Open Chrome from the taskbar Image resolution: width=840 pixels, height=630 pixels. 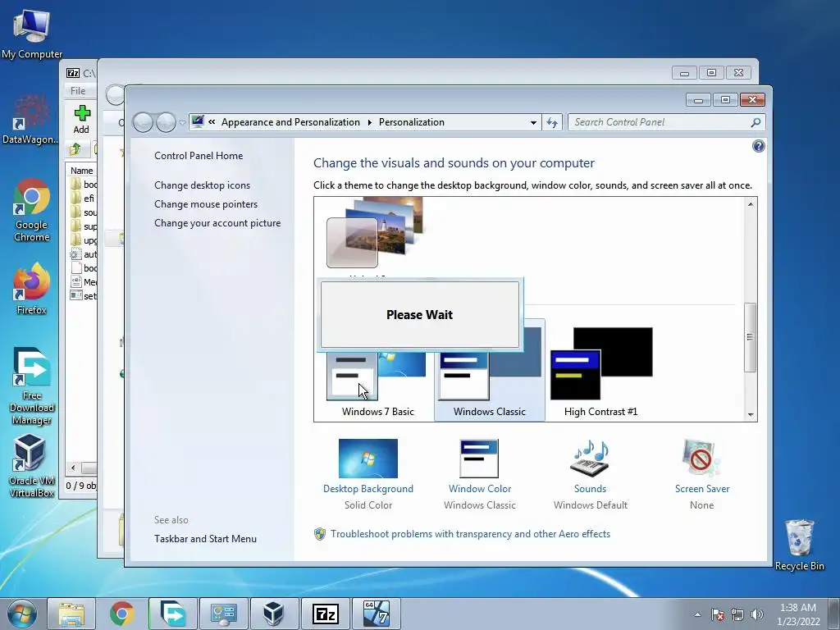122,614
